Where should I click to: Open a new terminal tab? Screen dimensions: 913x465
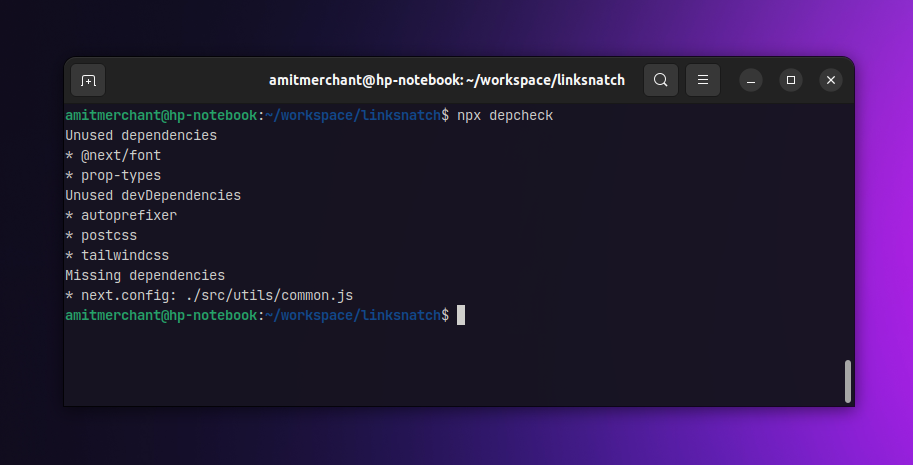[88, 80]
